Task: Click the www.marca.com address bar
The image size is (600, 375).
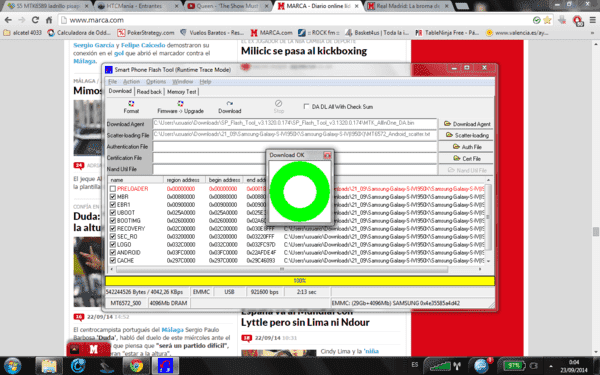Action: 295,20
